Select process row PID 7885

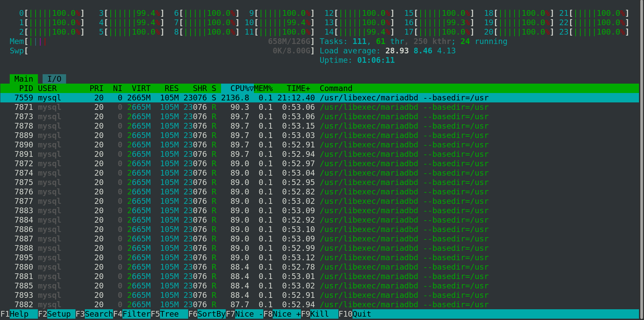click(x=320, y=286)
